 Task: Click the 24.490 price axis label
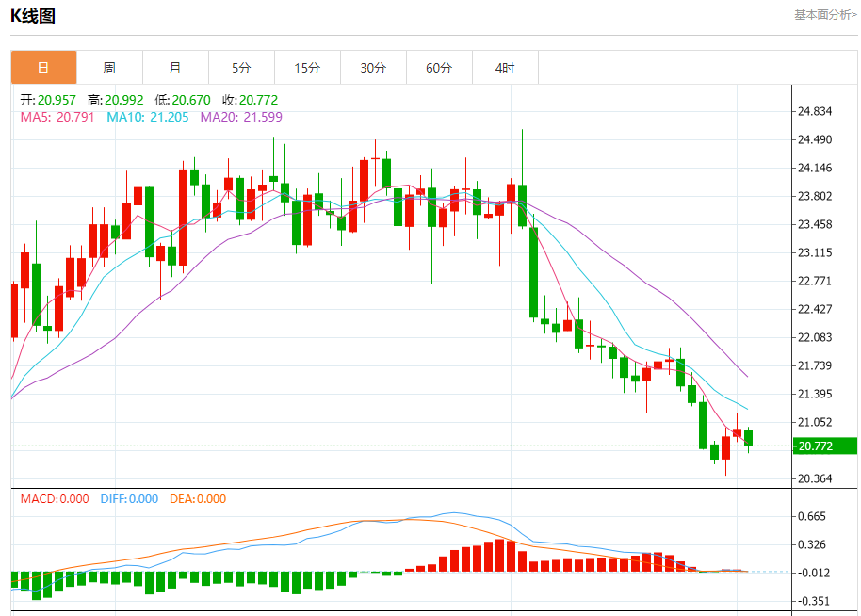(815, 139)
